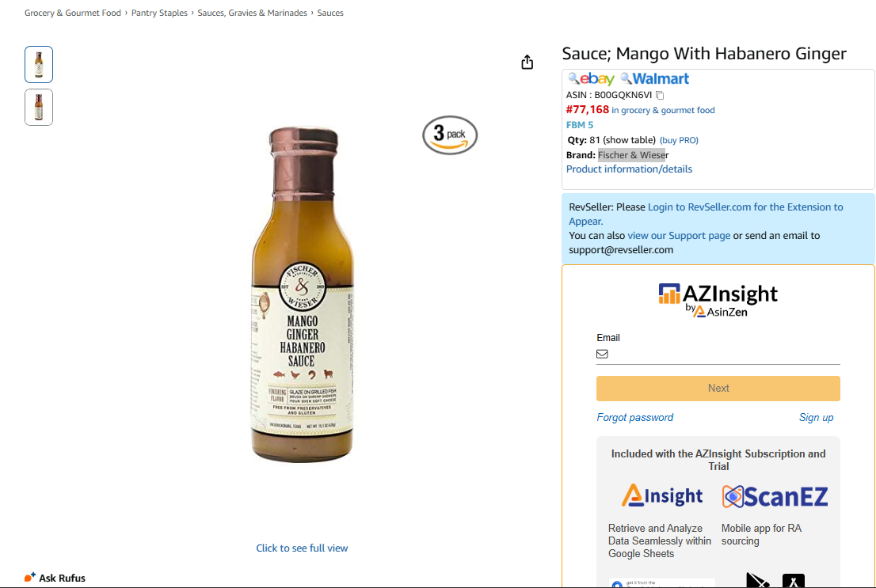Screen dimensions: 876x588
Task: Click the ScanEZ logo
Action: (x=775, y=496)
